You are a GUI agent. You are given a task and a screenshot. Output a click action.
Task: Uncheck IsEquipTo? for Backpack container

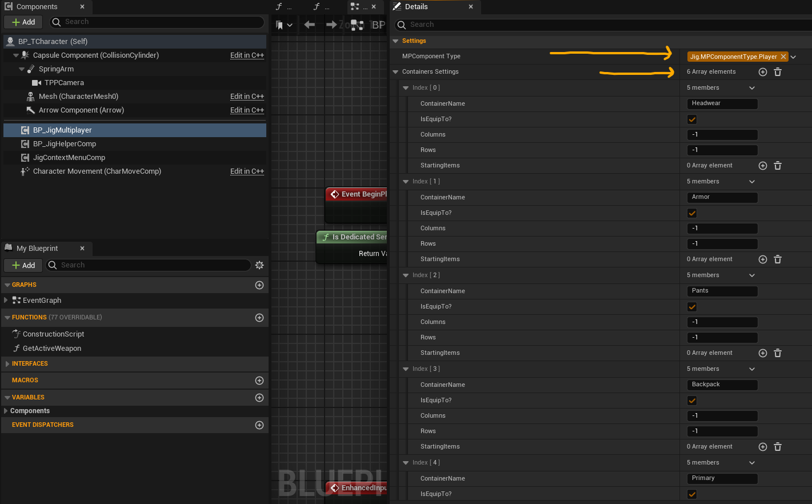click(x=692, y=401)
